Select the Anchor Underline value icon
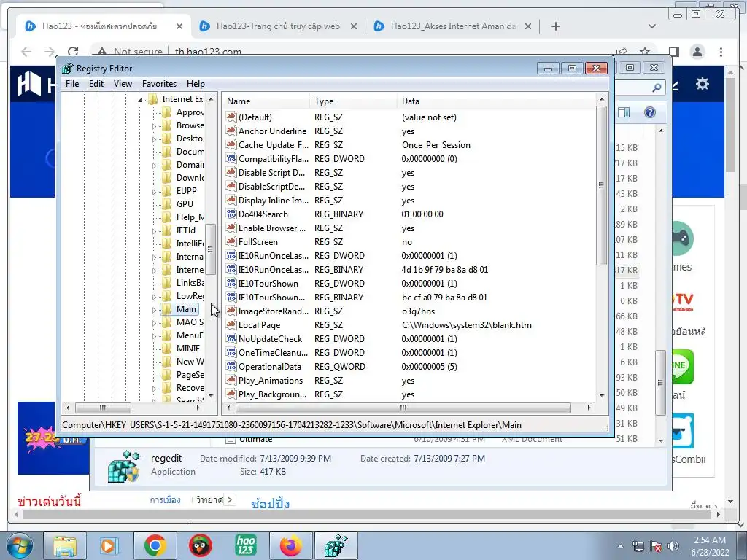Image resolution: width=747 pixels, height=560 pixels. click(231, 131)
